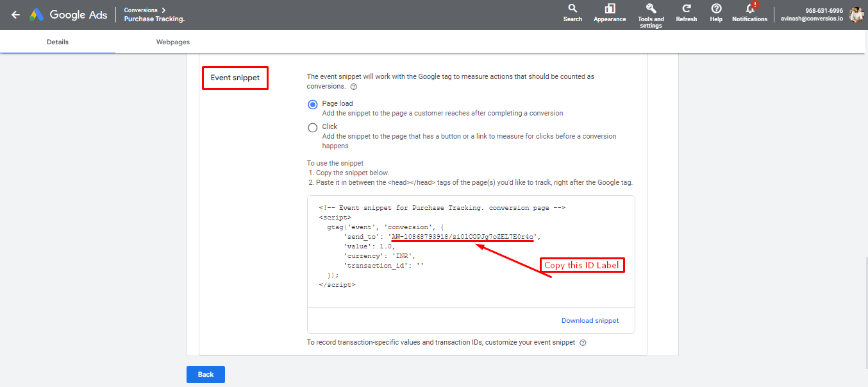Click the 'currency': 'INR' code line
The image size is (868, 387).
pyautogui.click(x=380, y=255)
